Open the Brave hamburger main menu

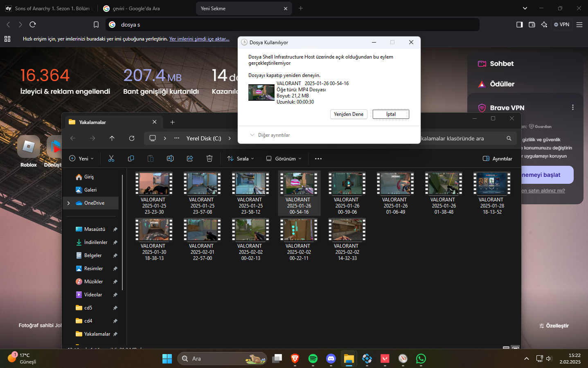[x=579, y=25]
